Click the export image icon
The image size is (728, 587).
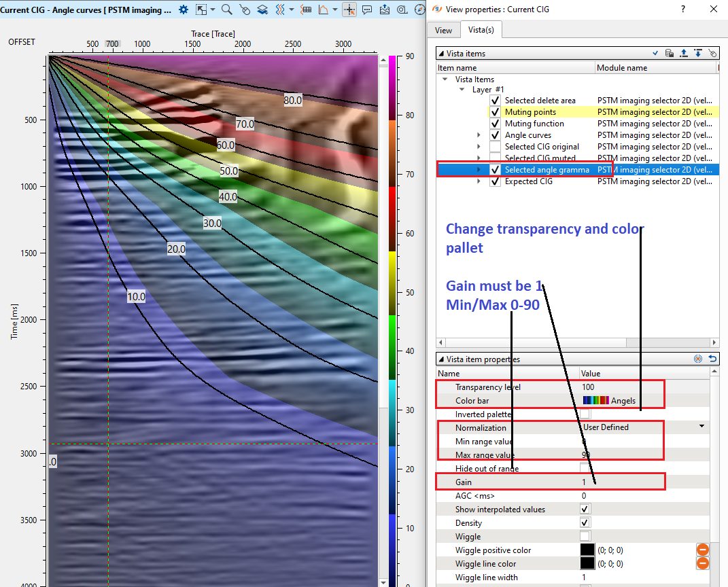tap(385, 10)
